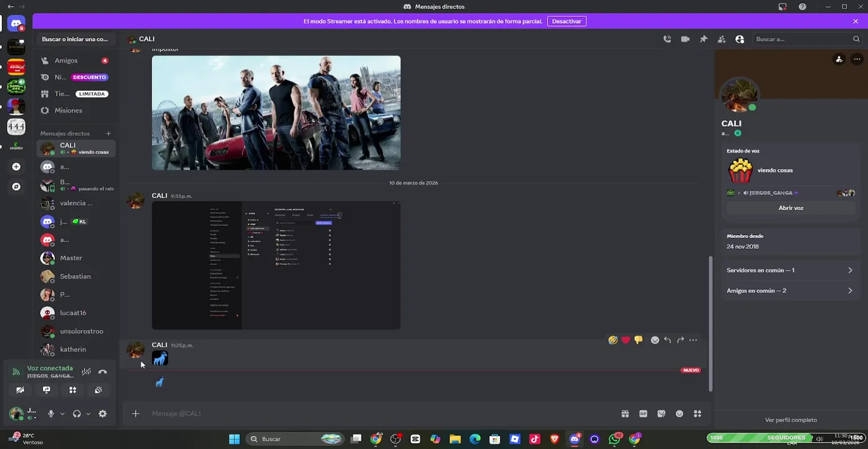React with red heart
The image size is (868, 449).
[625, 340]
